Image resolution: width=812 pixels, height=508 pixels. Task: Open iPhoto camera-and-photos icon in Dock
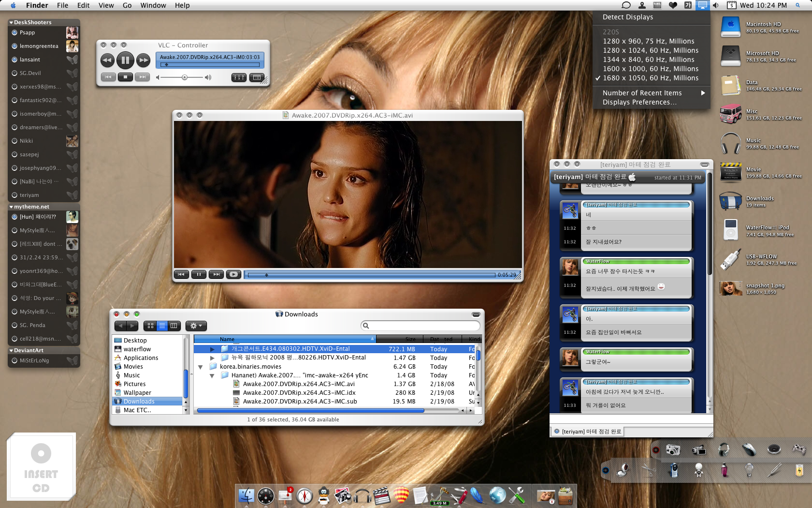coord(343,495)
